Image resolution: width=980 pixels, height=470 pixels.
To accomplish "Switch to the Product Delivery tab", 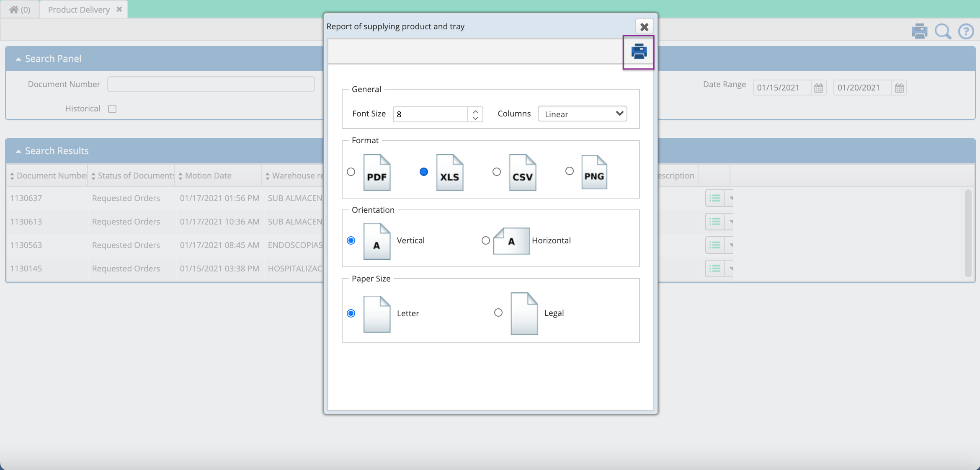I will coord(78,9).
